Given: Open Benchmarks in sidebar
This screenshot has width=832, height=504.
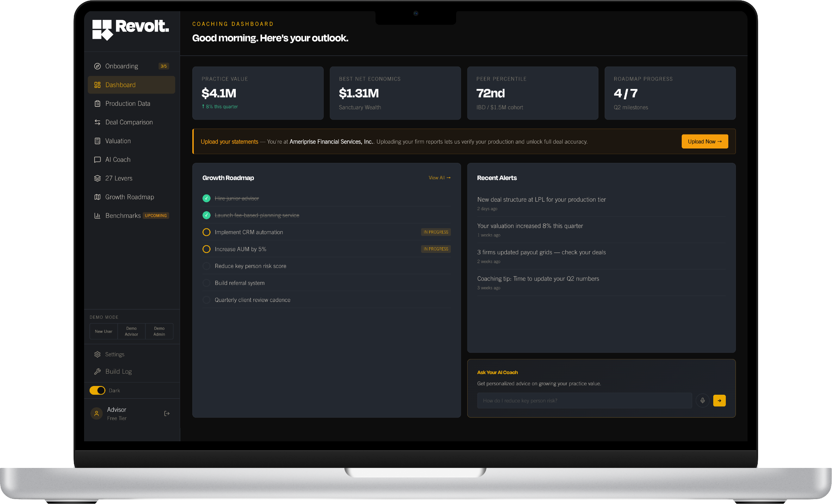Looking at the screenshot, I should pos(131,216).
